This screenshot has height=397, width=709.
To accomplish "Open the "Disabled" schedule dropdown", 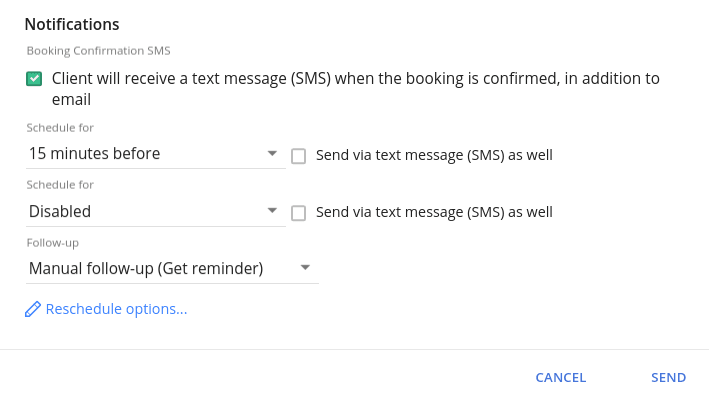I will click(156, 211).
